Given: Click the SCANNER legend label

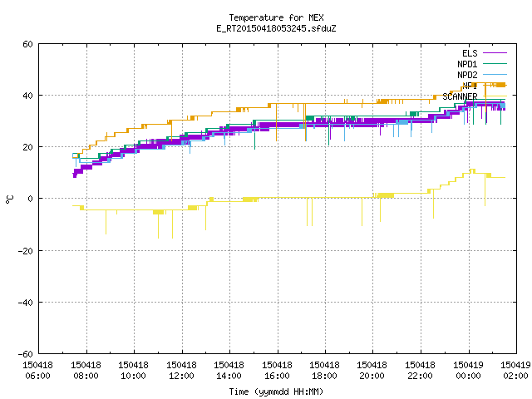Looking at the screenshot, I should pyautogui.click(x=460, y=96).
